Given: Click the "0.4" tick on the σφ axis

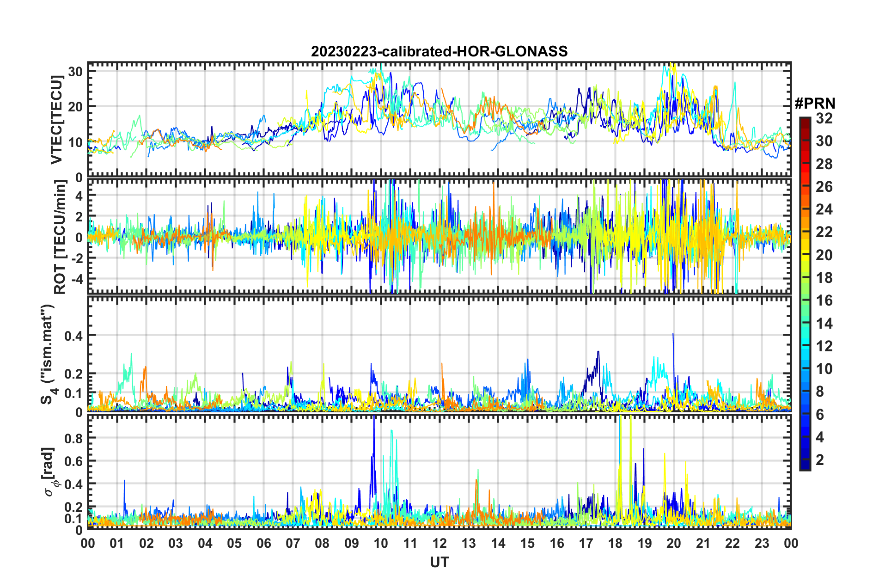Looking at the screenshot, I should [x=74, y=484].
